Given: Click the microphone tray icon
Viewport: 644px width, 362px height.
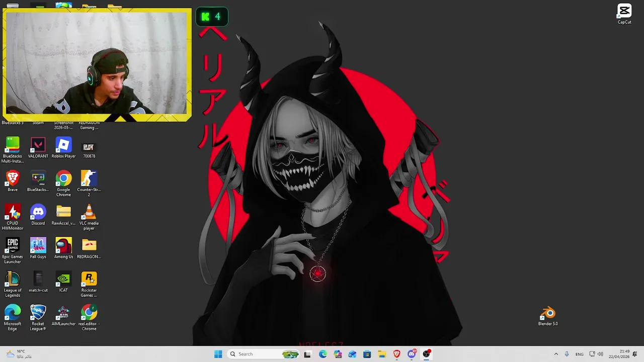Looking at the screenshot, I should point(567,354).
